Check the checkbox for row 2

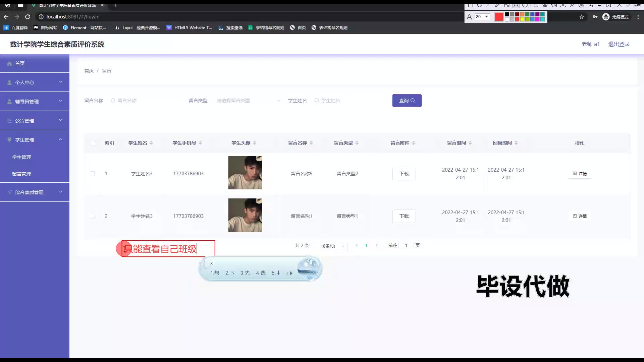(92, 216)
